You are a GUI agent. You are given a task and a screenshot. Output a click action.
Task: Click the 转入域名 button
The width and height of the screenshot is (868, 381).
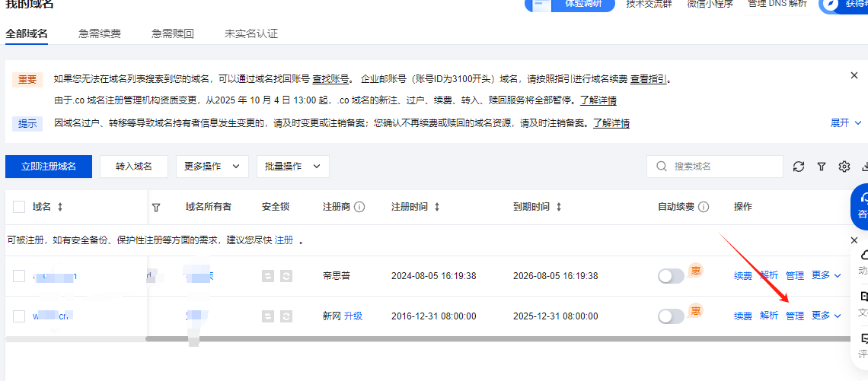(x=134, y=167)
